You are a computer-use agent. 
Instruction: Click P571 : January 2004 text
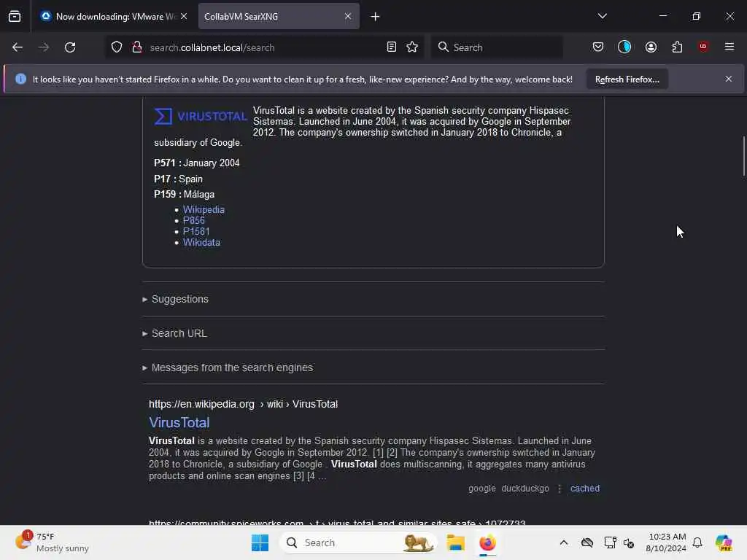pos(197,163)
